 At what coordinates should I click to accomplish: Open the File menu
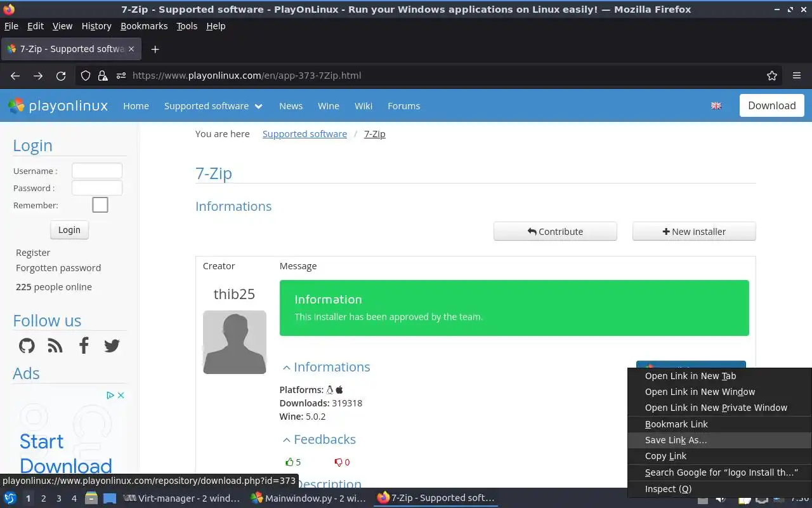click(x=11, y=26)
